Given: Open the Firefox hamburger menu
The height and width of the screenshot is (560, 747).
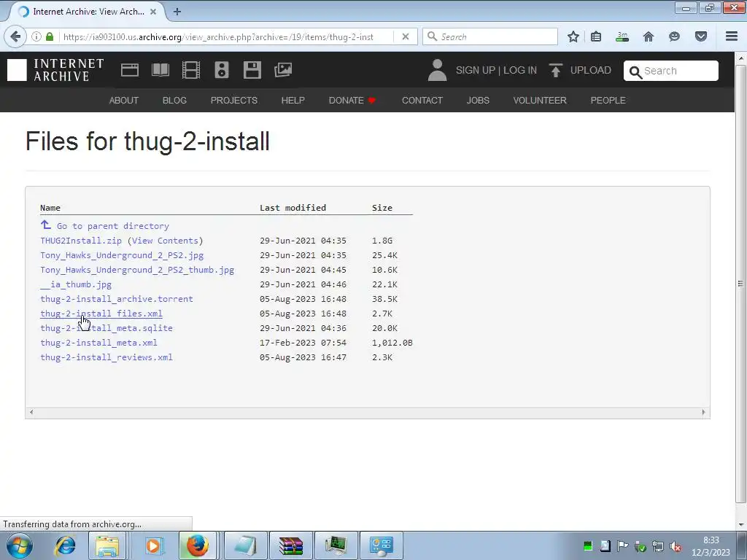Looking at the screenshot, I should pyautogui.click(x=732, y=36).
